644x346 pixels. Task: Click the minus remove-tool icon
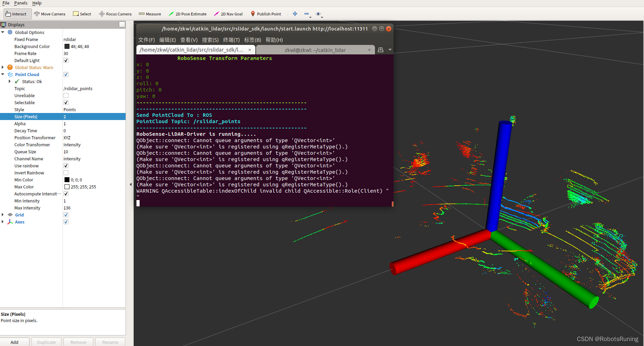coord(307,14)
